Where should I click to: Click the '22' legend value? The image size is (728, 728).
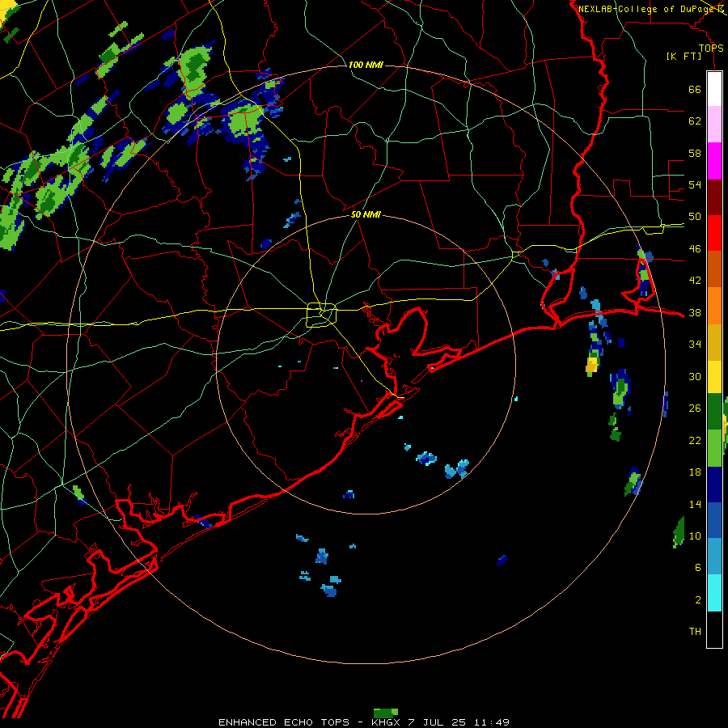tap(695, 440)
